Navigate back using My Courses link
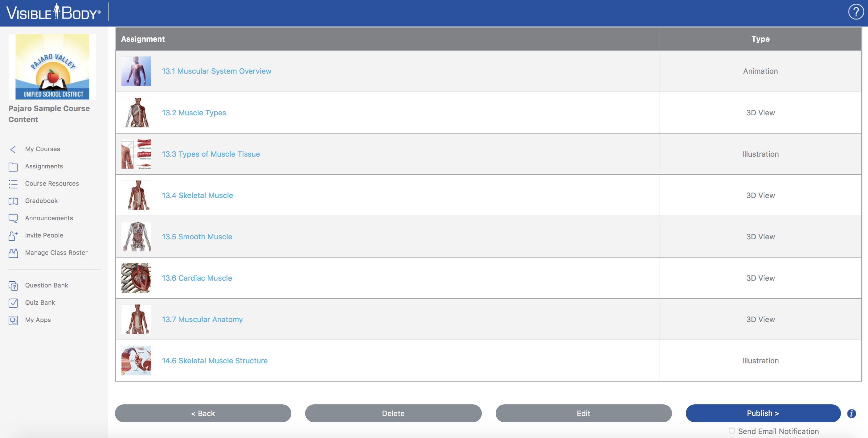Image resolution: width=868 pixels, height=438 pixels. click(43, 148)
